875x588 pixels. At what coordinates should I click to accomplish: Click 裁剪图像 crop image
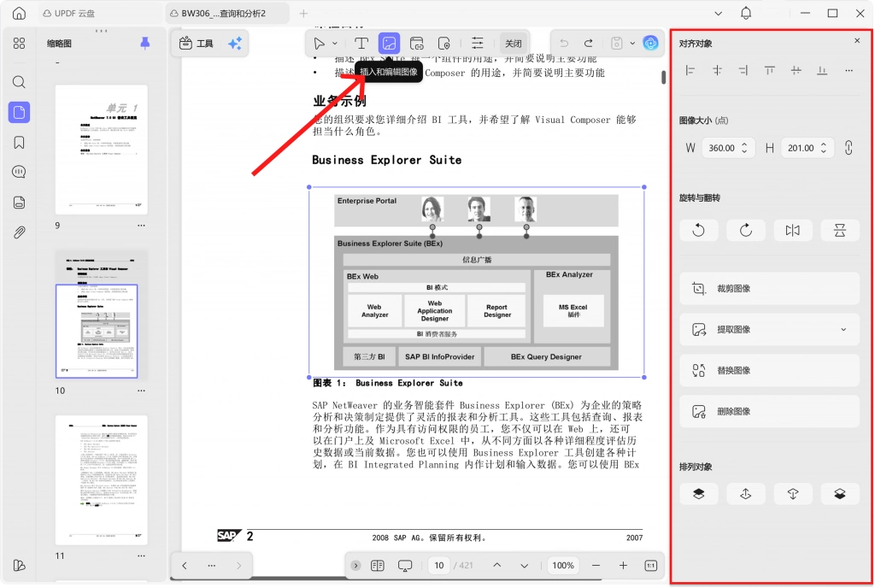[769, 288]
